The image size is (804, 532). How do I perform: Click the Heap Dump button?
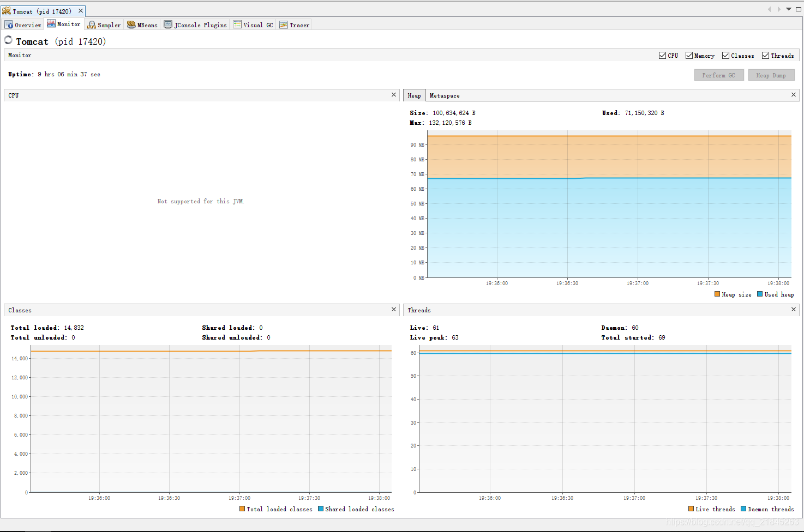[771, 75]
